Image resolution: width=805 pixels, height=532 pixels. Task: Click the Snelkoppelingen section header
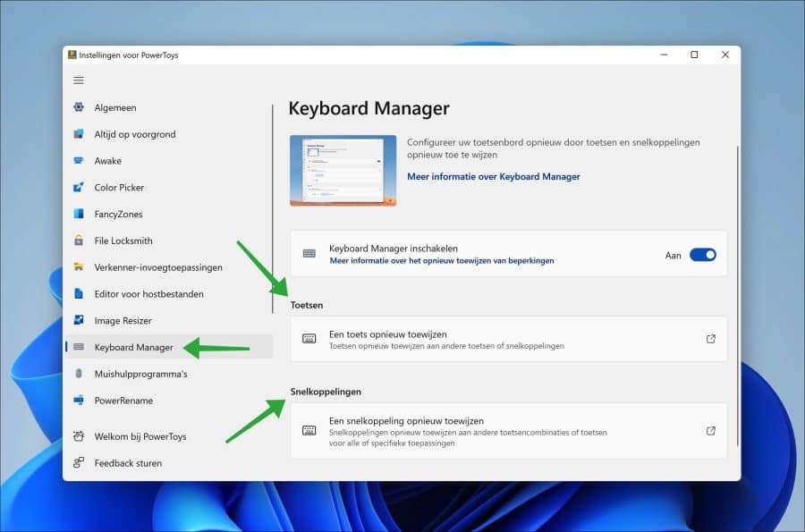point(326,392)
